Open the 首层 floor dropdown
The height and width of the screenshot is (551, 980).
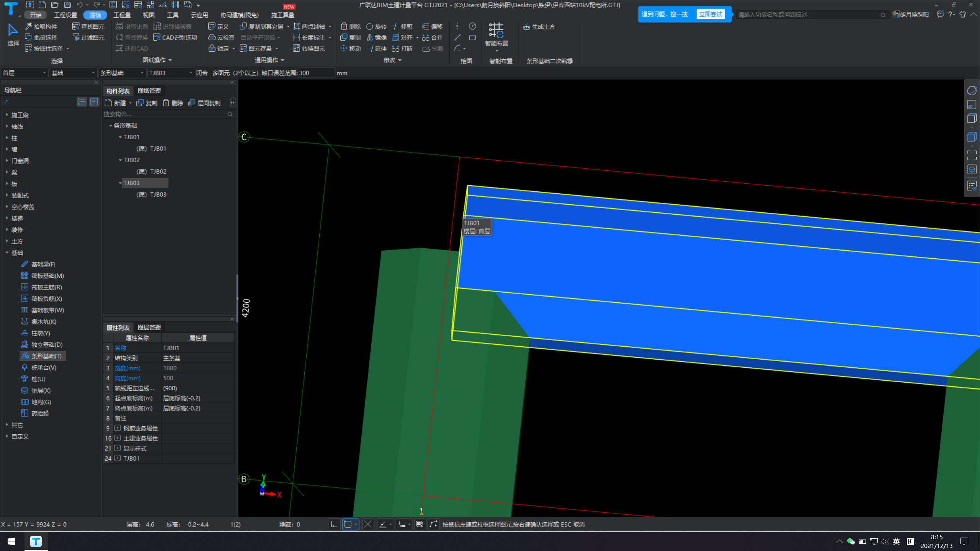[24, 73]
